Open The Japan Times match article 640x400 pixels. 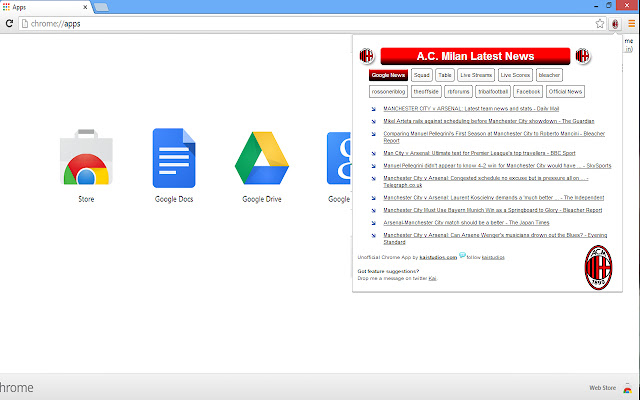point(466,222)
